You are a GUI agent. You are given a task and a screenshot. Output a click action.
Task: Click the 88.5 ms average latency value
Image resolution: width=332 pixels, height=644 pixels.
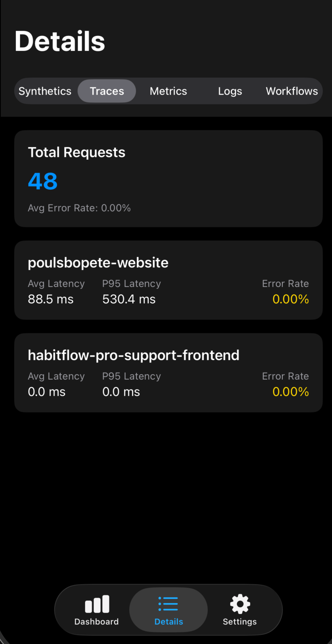[50, 299]
